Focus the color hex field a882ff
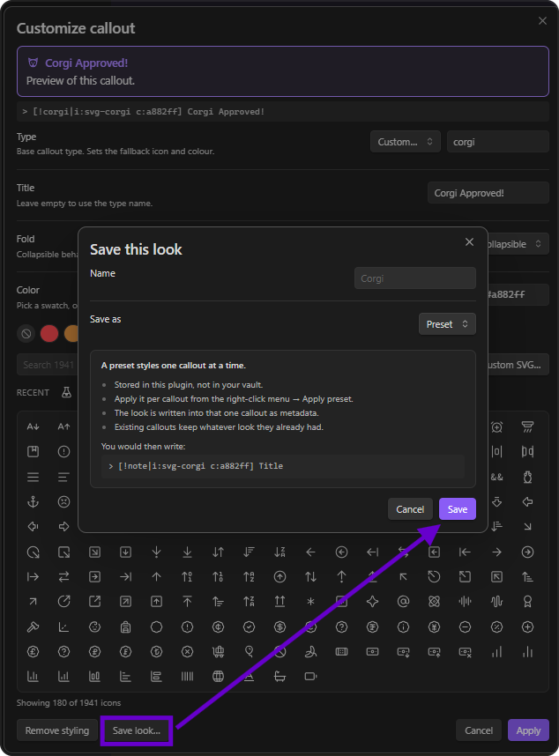 pyautogui.click(x=518, y=294)
